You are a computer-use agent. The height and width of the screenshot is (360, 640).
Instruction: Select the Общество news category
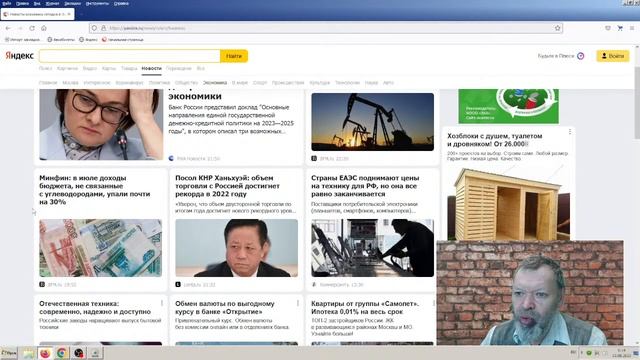pos(186,83)
